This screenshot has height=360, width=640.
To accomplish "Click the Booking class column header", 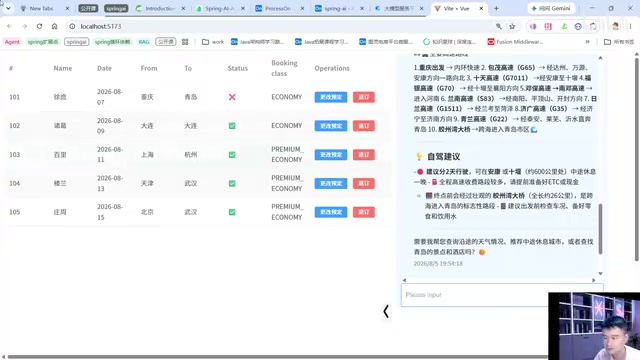I will point(284,68).
